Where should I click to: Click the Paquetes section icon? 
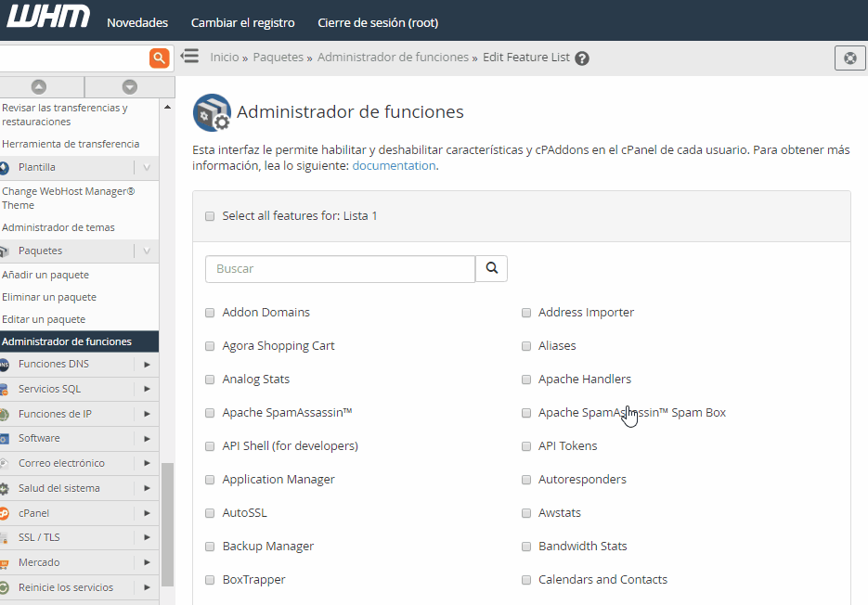pos(5,251)
